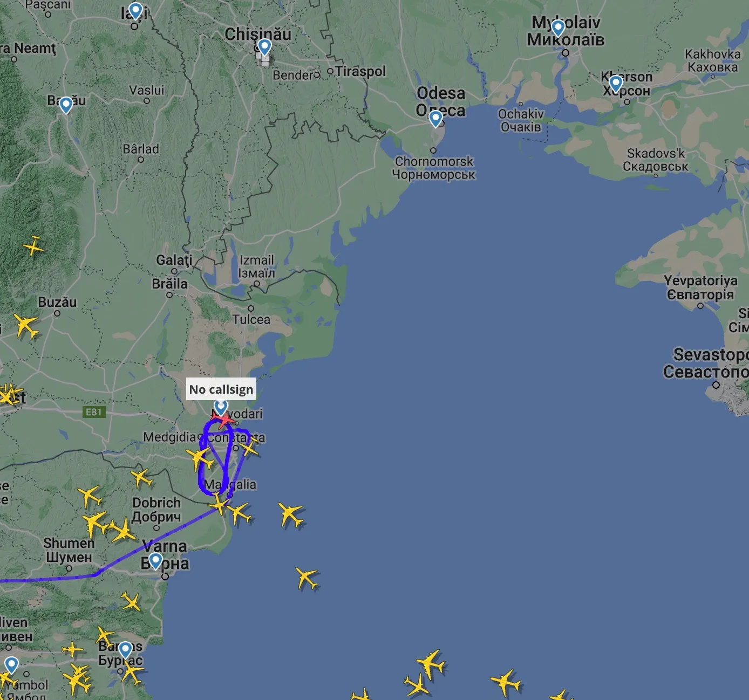Select the yellow aircraft beside Buzău
The width and height of the screenshot is (749, 700).
click(25, 326)
